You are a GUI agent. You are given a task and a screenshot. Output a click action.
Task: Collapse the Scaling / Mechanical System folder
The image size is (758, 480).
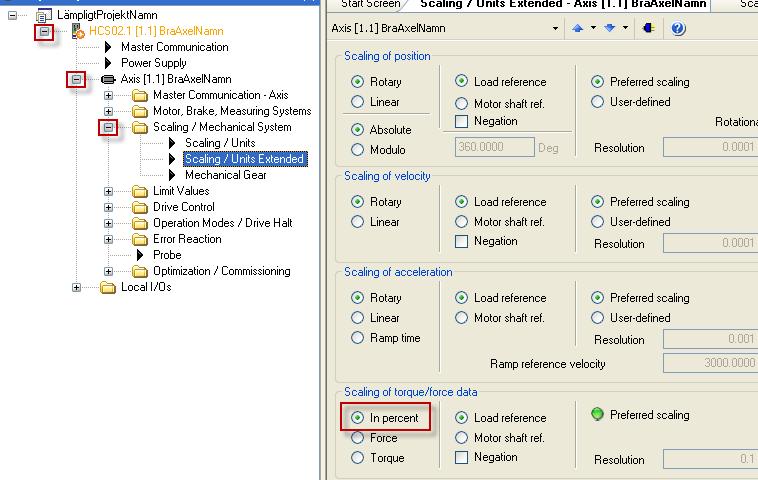[x=108, y=128]
